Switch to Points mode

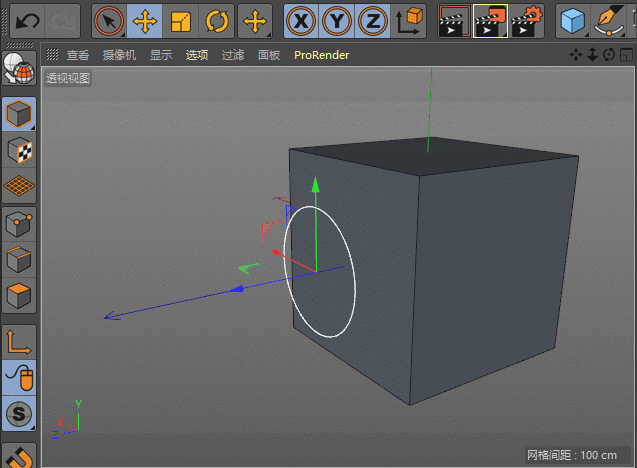point(19,224)
